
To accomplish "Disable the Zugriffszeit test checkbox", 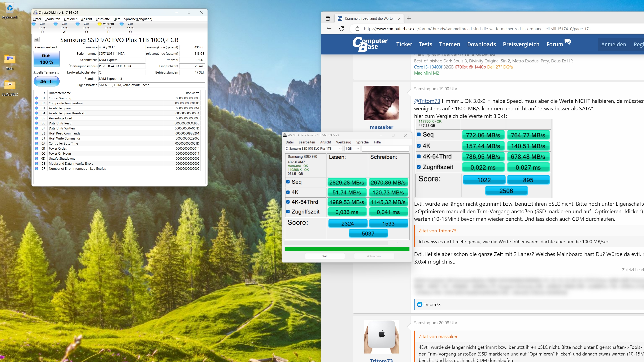I will (288, 212).
